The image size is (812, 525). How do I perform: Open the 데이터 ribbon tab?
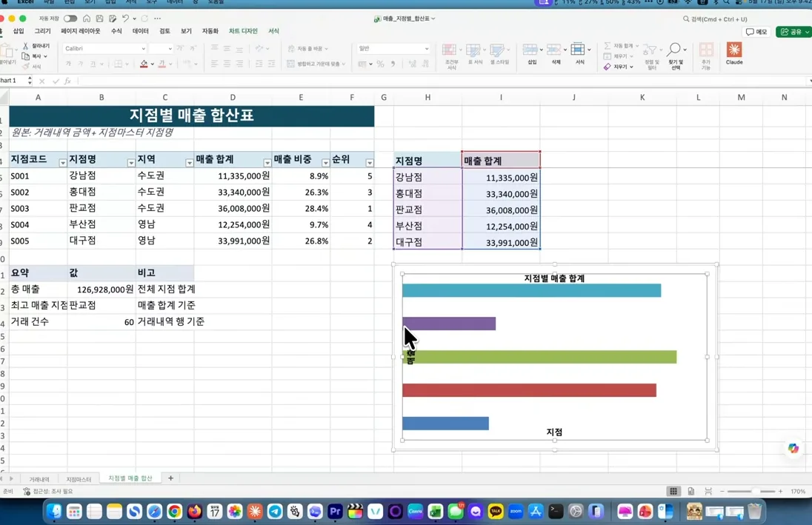140,31
